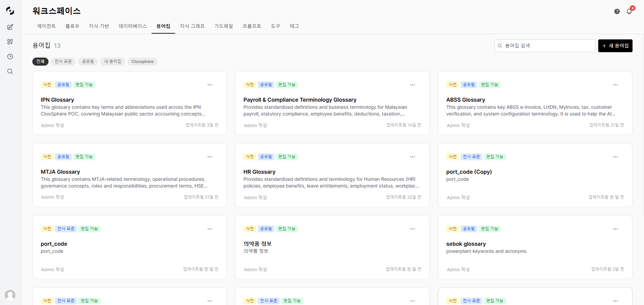Switch to the 가드레일 tab
Image resolution: width=644 pixels, height=305 pixels.
223,26
